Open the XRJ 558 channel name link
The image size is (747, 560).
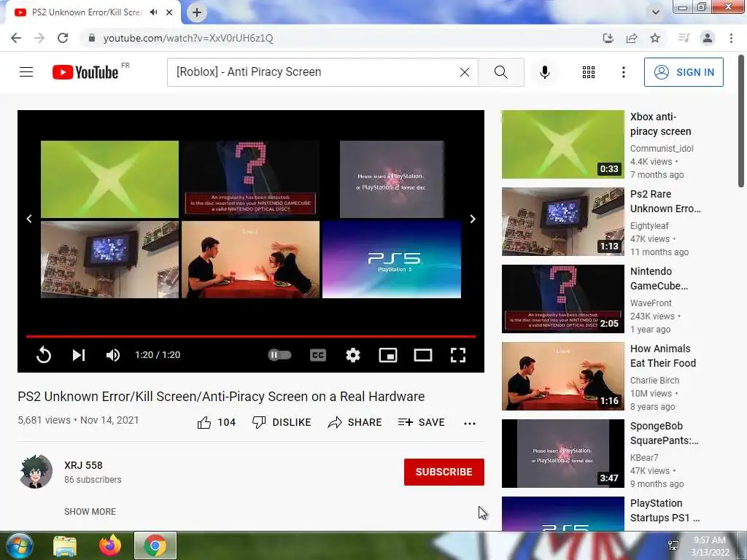point(83,465)
